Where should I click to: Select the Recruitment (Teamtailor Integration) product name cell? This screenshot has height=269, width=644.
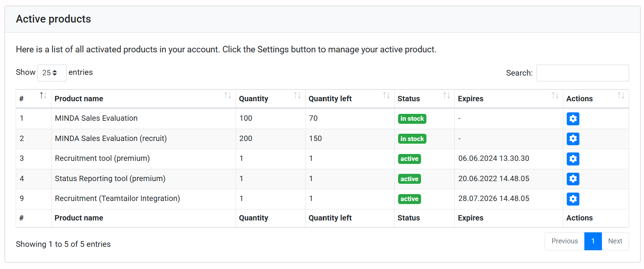coord(117,199)
